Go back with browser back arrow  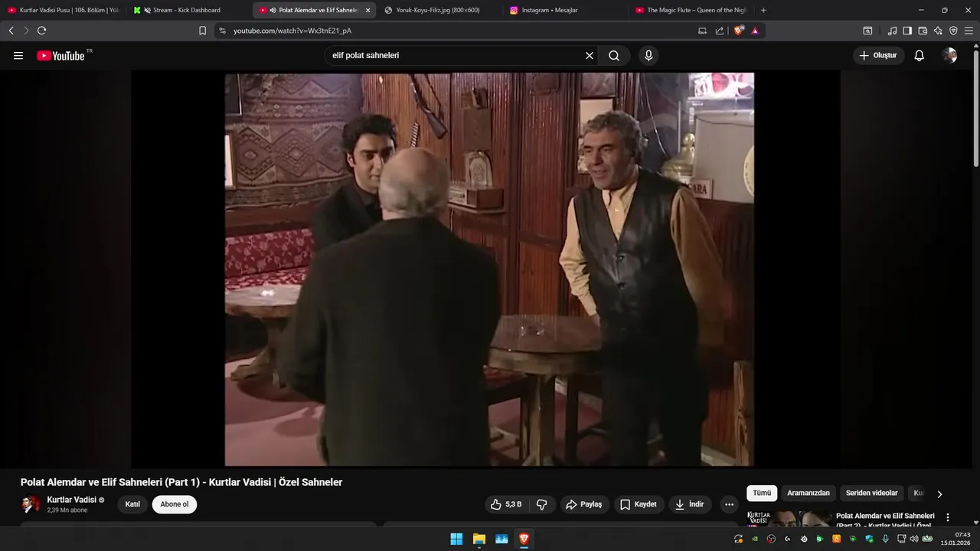11,31
